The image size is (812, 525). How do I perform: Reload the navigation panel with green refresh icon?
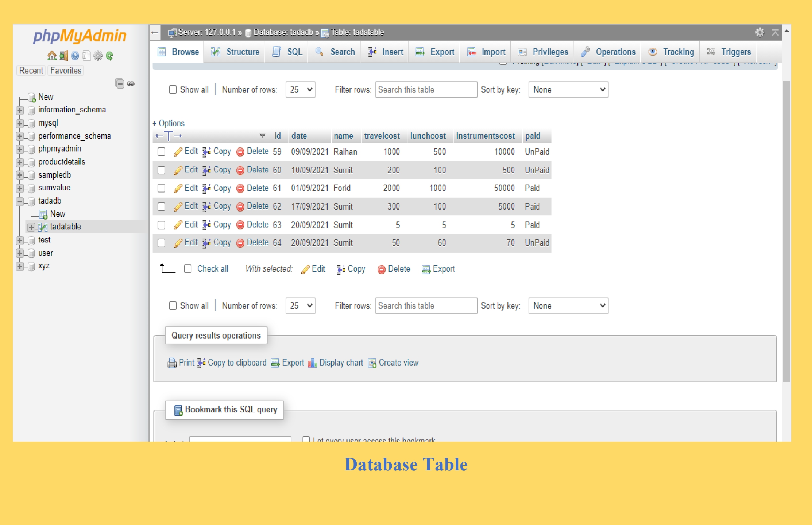[109, 56]
